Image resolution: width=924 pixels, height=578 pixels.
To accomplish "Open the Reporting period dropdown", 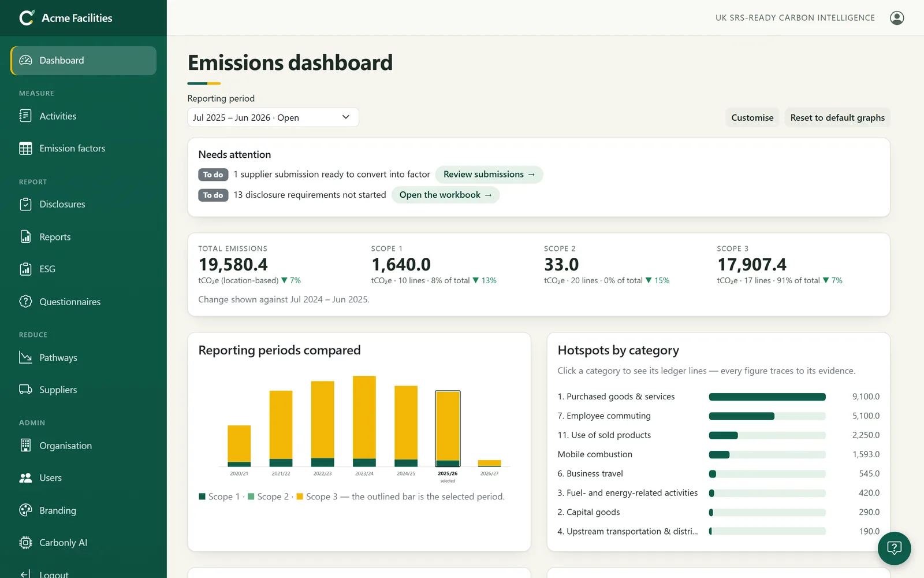I will click(273, 117).
